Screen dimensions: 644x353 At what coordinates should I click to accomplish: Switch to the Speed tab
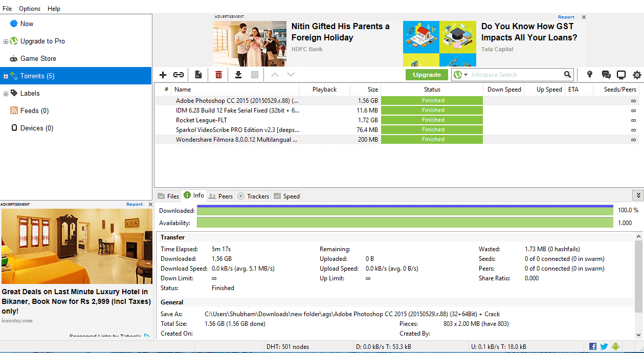[x=286, y=196]
